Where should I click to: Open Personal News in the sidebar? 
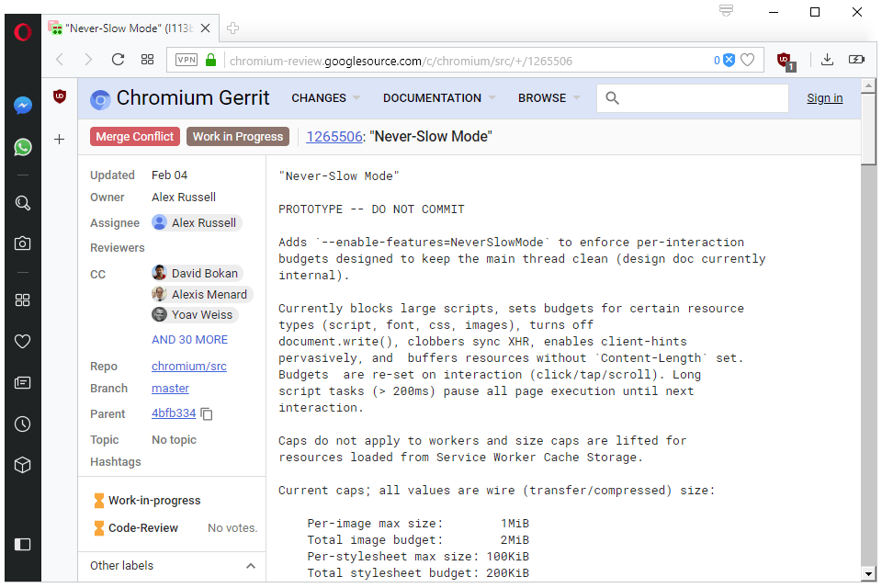(x=22, y=382)
